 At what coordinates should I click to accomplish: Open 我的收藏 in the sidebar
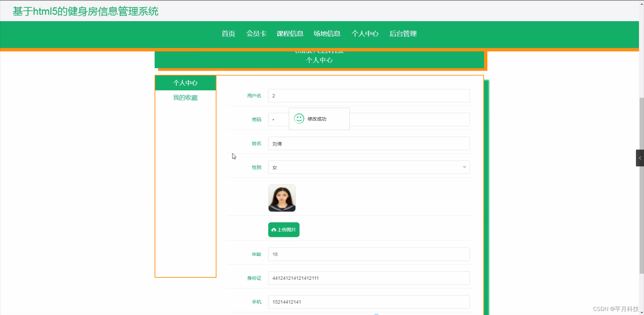(185, 97)
